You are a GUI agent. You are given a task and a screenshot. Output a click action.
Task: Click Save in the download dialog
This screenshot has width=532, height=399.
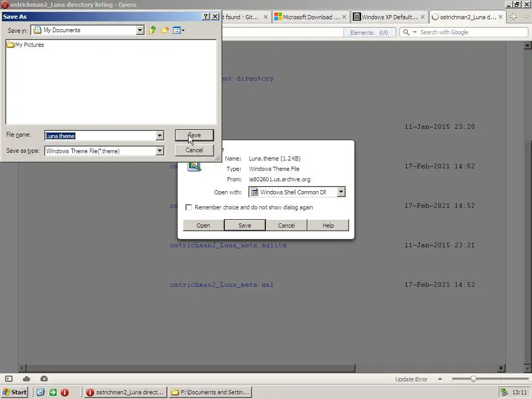245,225
